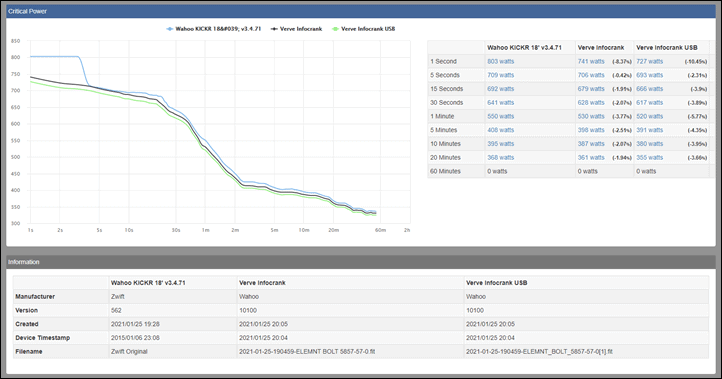The width and height of the screenshot is (722, 379).
Task: Select filename ending 5857-57-0[1].fit
Action: [539, 351]
